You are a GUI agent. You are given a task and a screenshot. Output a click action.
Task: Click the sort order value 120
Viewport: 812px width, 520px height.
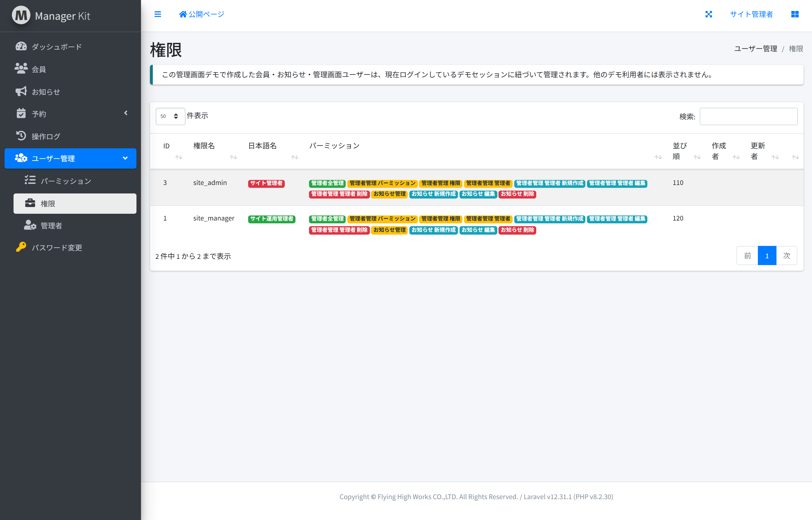pyautogui.click(x=678, y=218)
